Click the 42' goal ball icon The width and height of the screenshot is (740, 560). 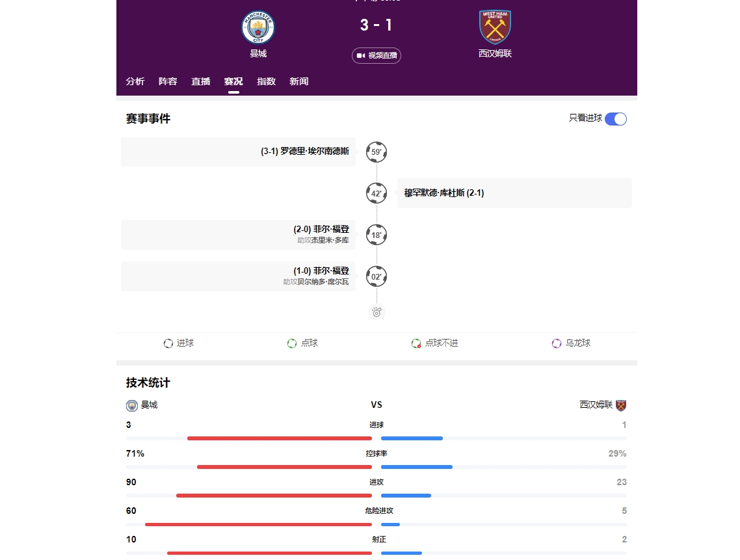coord(377,193)
